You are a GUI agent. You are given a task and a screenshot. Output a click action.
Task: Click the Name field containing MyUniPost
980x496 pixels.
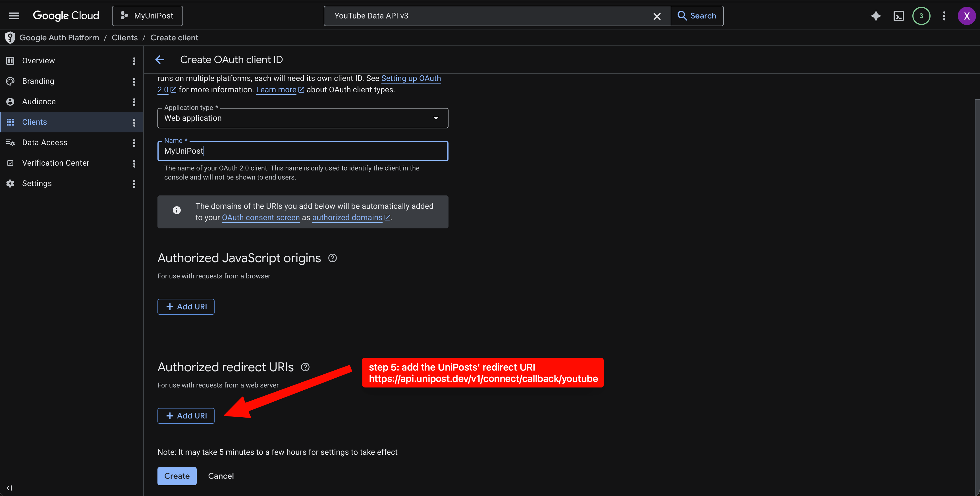pyautogui.click(x=303, y=151)
